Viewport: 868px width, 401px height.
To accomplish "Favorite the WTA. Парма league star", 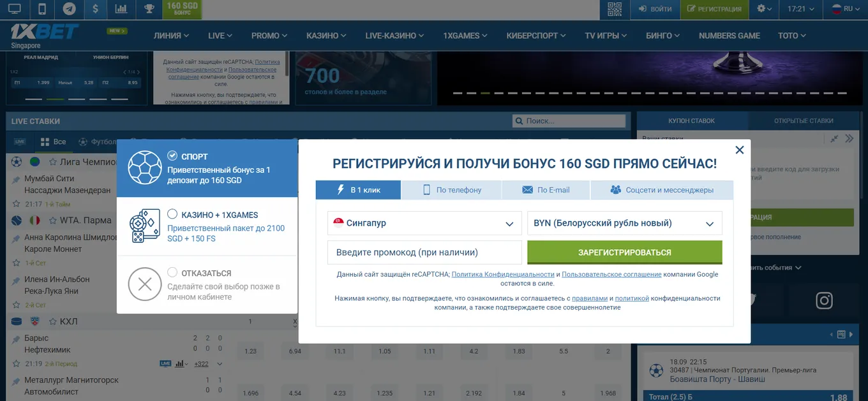I will (x=53, y=221).
